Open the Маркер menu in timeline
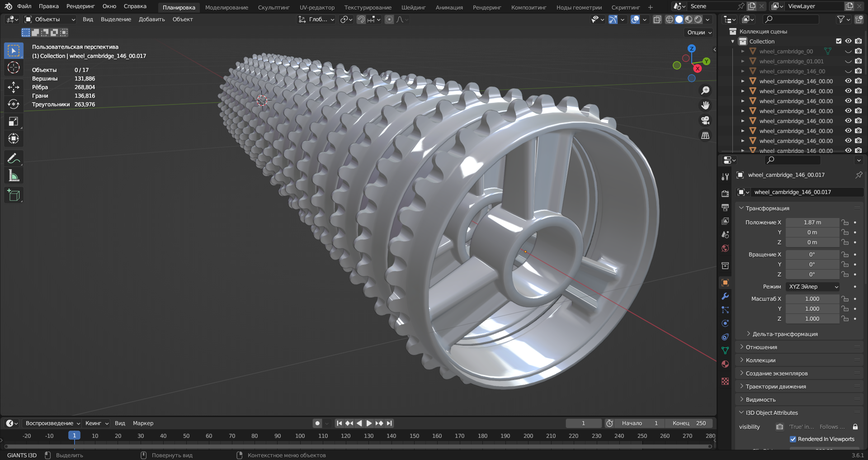The image size is (868, 460). pyautogui.click(x=143, y=423)
